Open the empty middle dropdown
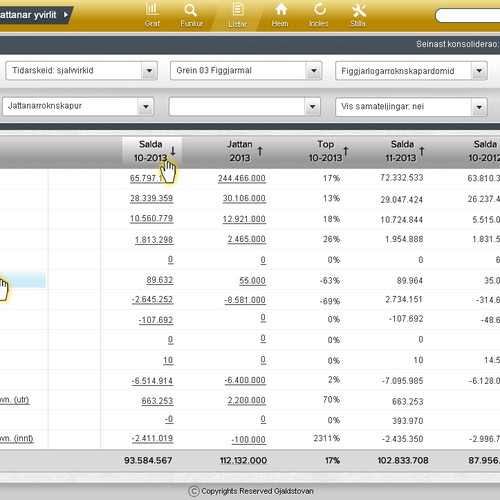The image size is (500, 500). [x=245, y=106]
